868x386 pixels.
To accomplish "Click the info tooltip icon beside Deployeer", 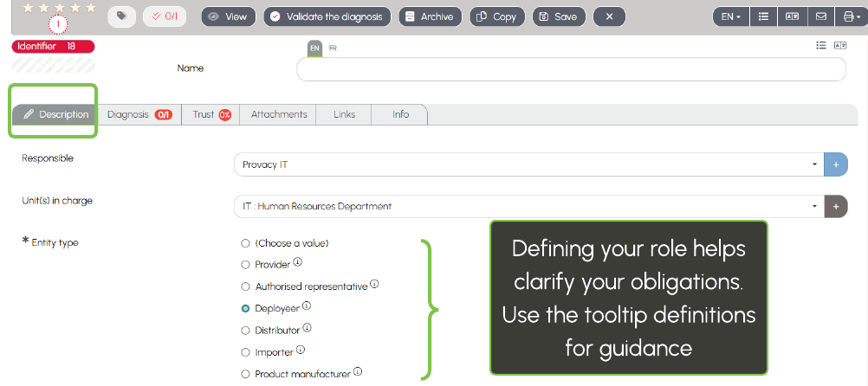I will [x=307, y=306].
